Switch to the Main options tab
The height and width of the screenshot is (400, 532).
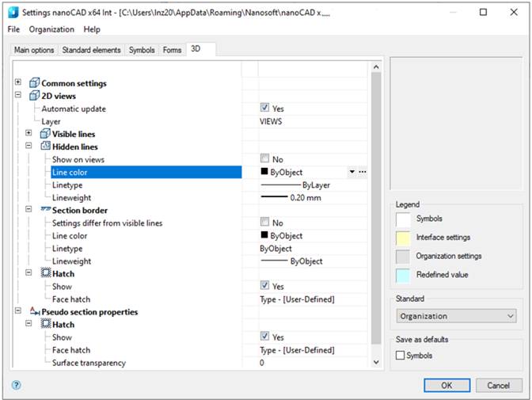[34, 50]
